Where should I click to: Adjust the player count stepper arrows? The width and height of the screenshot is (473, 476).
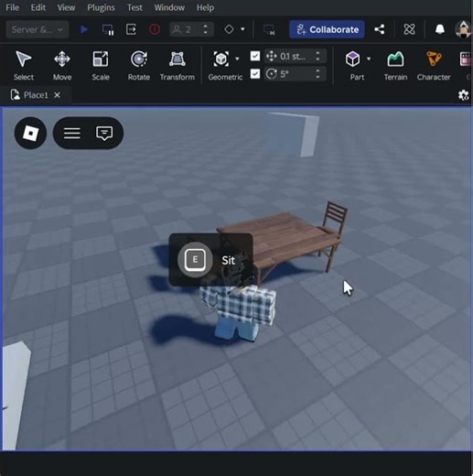[206, 29]
